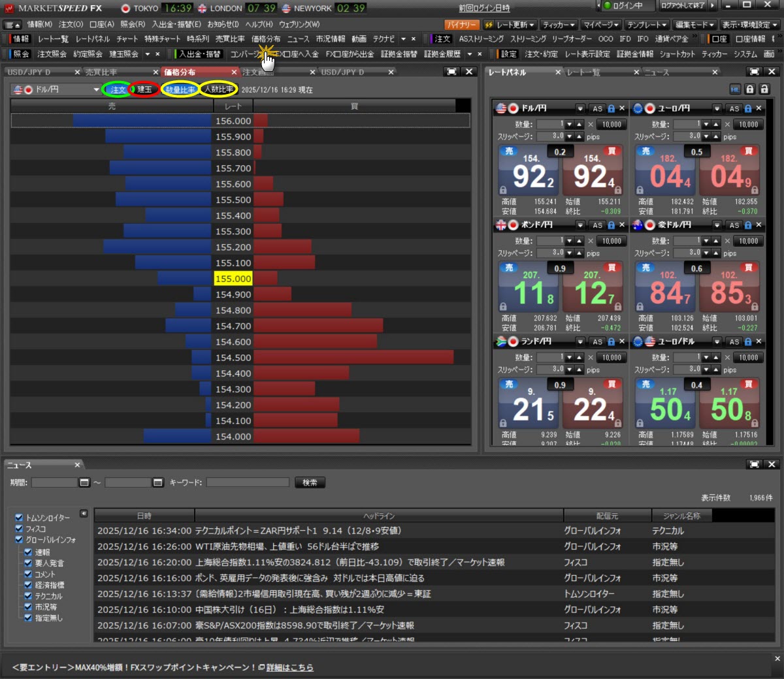Toggle the テクニカル news category checkbox

click(x=28, y=595)
